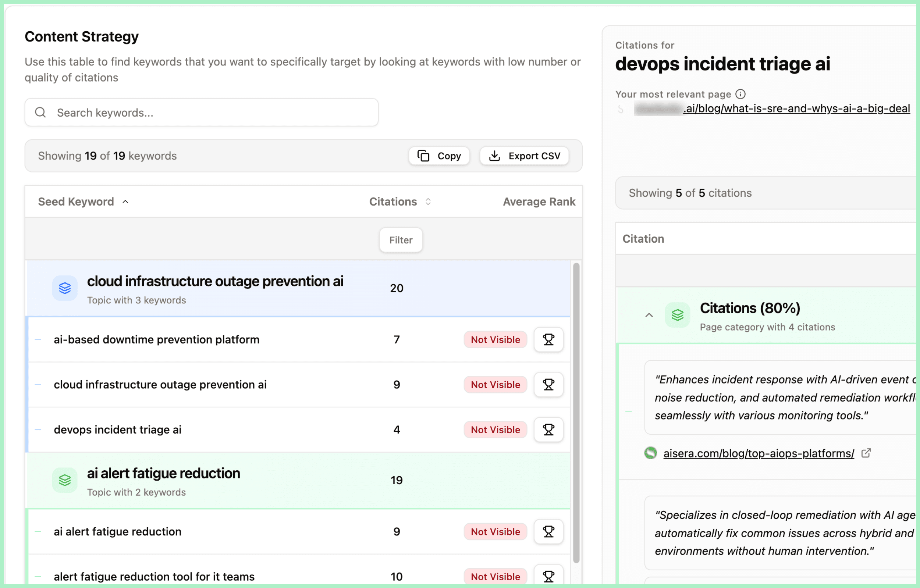Click info icon next to Your most relevant page
Viewport: 920px width, 588px height.
740,94
